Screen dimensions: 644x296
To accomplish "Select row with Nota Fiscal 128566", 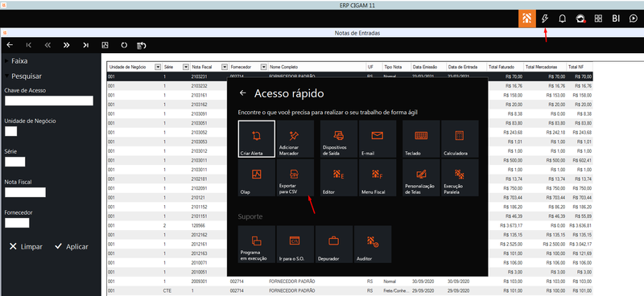I will pyautogui.click(x=349, y=225).
